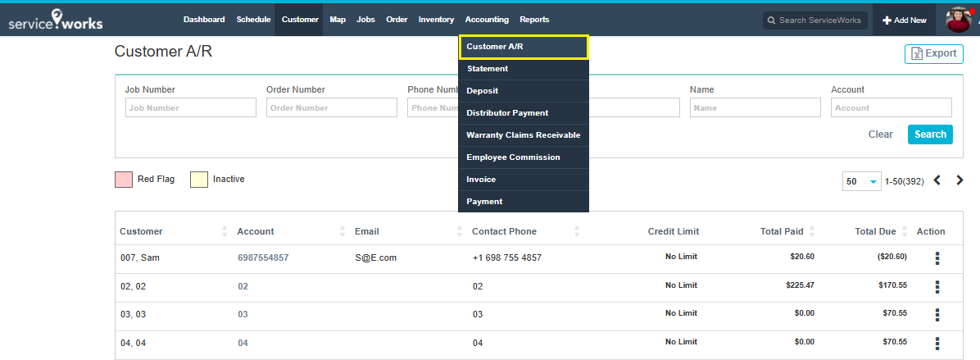Viewport: 980px width, 360px height.
Task: Open actions menu for customer 02, 02
Action: (x=937, y=287)
